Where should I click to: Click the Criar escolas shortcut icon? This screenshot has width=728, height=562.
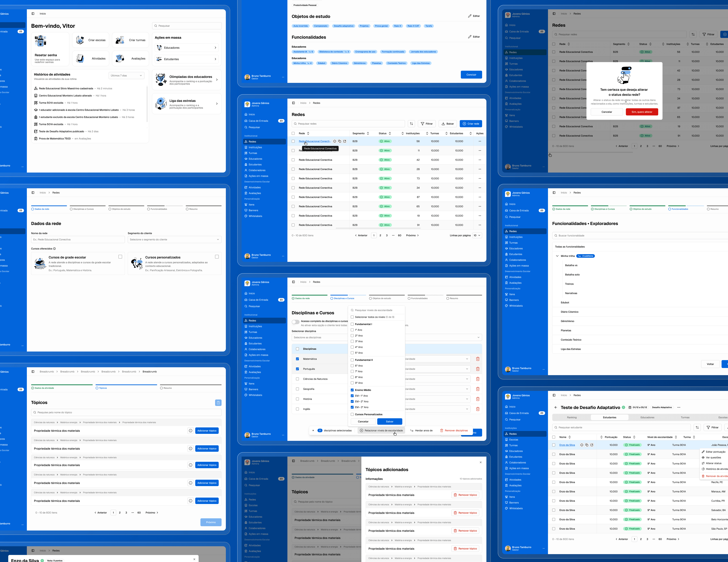click(x=80, y=40)
